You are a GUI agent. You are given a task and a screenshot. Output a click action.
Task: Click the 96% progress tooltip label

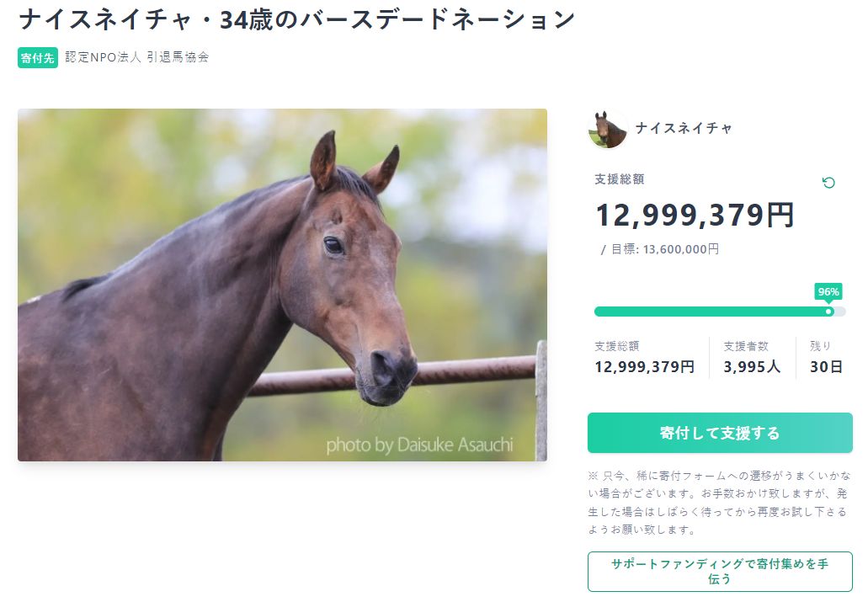tap(828, 291)
